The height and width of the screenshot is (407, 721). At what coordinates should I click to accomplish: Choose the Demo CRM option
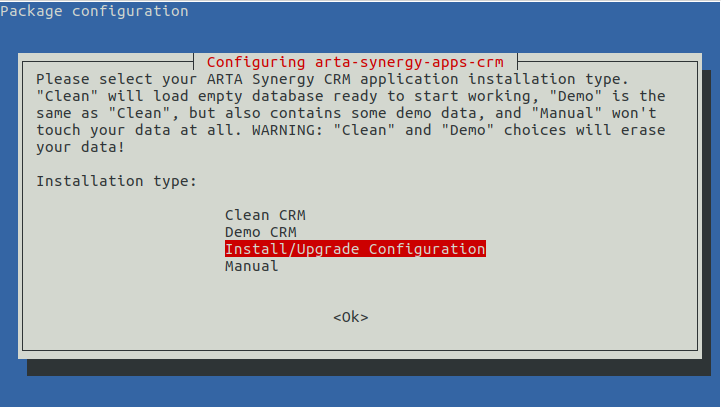click(x=260, y=232)
